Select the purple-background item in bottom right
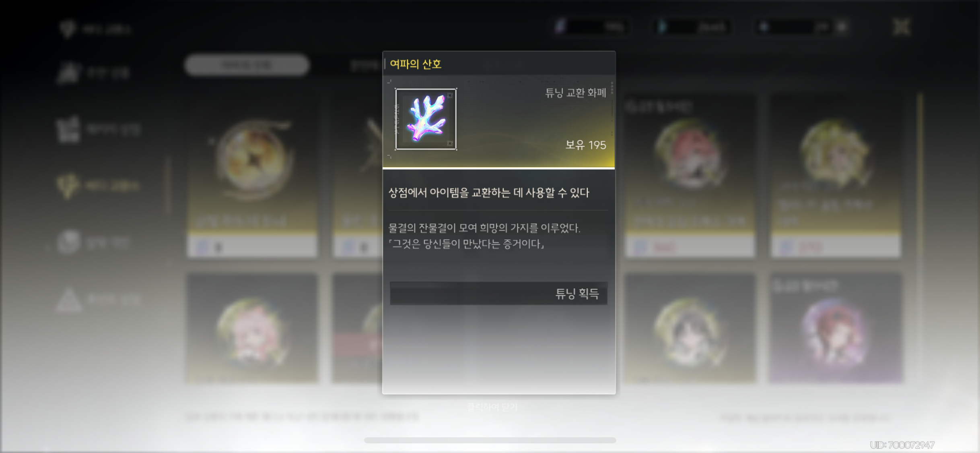This screenshot has height=453, width=980. 836,328
